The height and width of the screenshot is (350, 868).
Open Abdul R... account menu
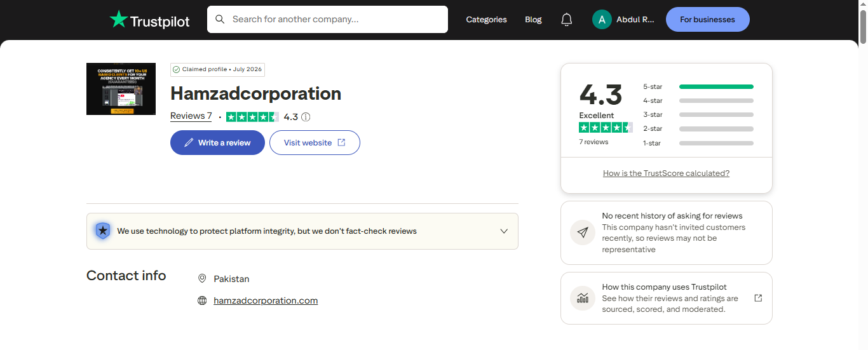point(623,20)
